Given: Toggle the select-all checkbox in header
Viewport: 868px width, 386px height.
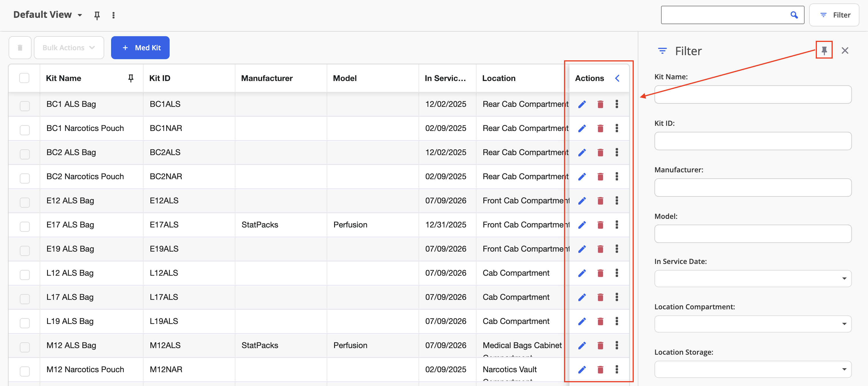Looking at the screenshot, I should pyautogui.click(x=24, y=78).
